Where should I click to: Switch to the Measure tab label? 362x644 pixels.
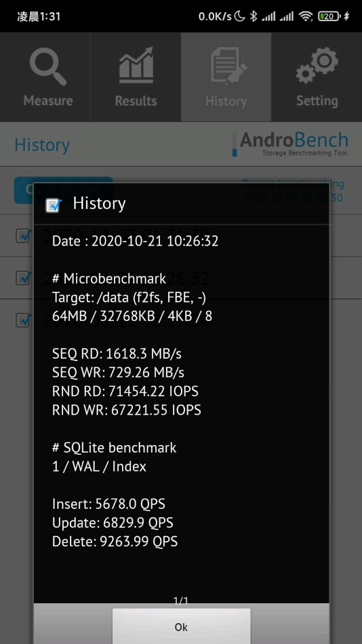click(x=48, y=100)
